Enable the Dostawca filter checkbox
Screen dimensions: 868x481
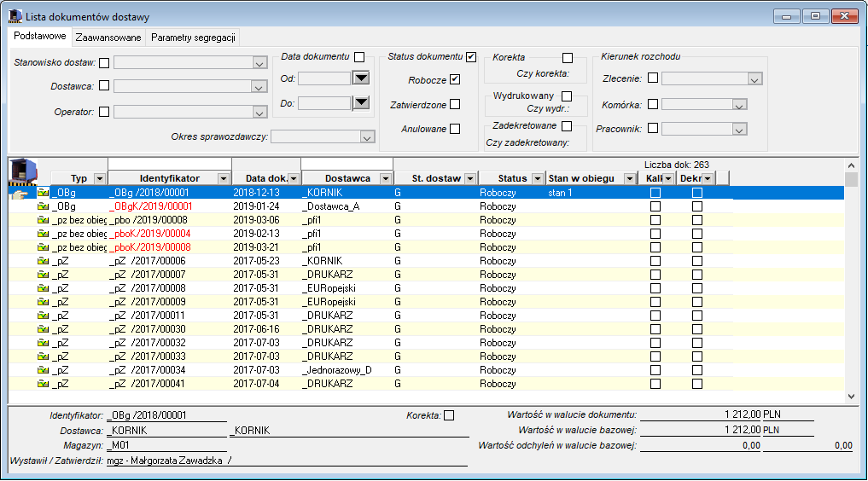pyautogui.click(x=104, y=85)
